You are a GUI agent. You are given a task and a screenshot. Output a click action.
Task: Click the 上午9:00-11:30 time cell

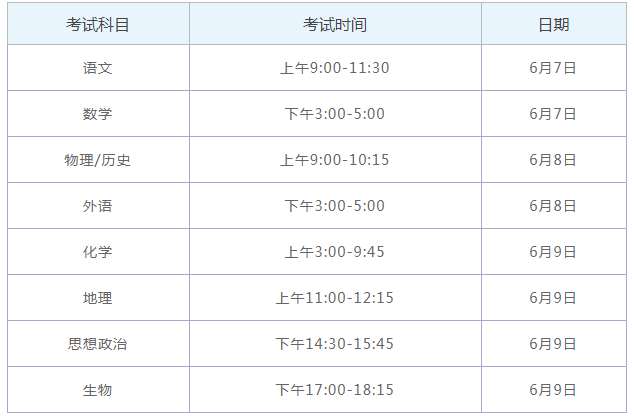pyautogui.click(x=334, y=68)
